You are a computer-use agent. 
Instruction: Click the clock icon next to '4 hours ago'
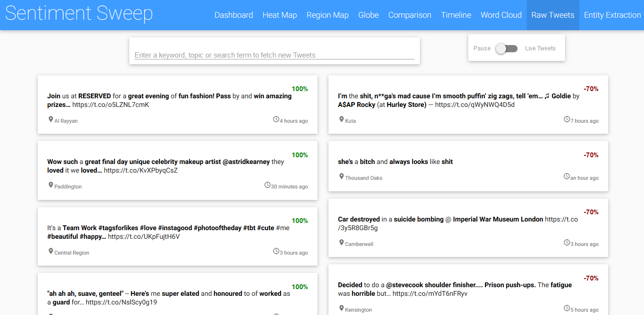[x=276, y=119]
